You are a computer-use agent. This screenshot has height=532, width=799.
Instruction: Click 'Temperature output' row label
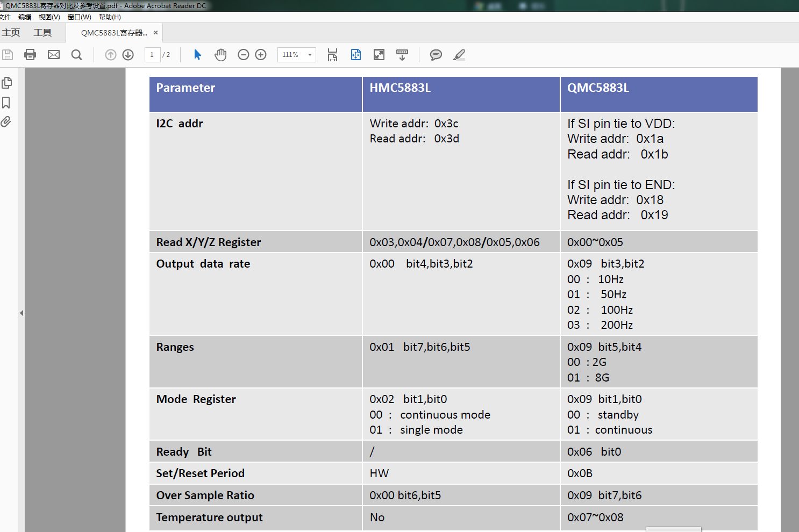209,517
